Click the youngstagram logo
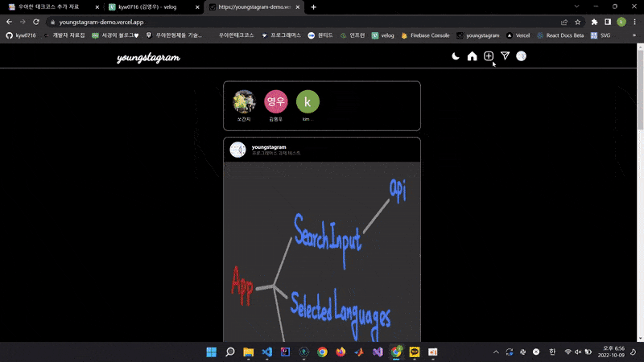The image size is (644, 362). coord(148,58)
